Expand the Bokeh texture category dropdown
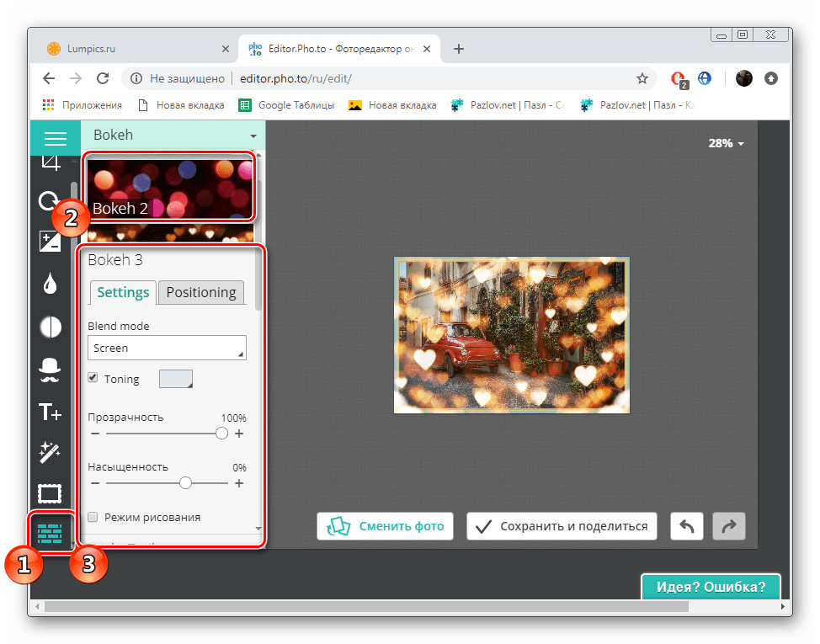This screenshot has height=644, width=820. (173, 136)
